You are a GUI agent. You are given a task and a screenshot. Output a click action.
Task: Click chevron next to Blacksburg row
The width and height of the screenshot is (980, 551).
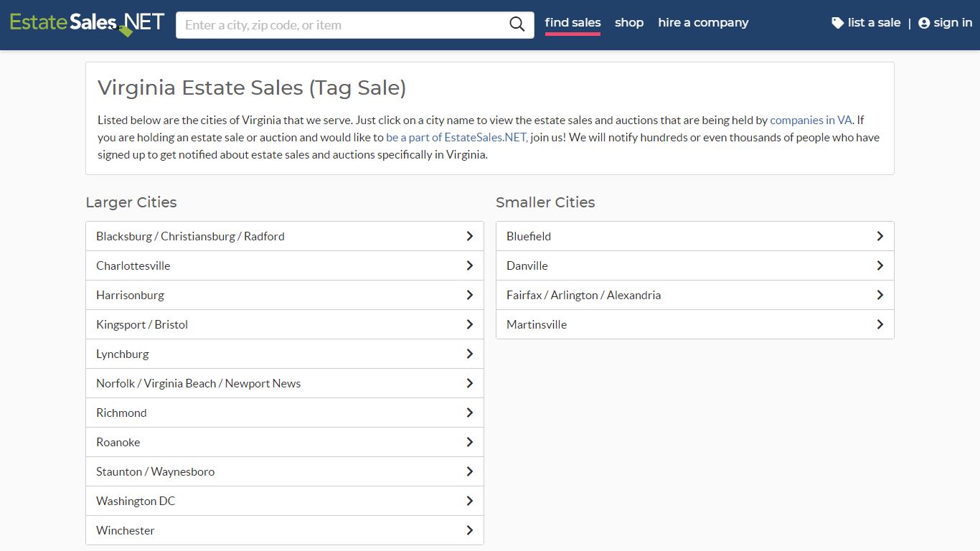[469, 236]
